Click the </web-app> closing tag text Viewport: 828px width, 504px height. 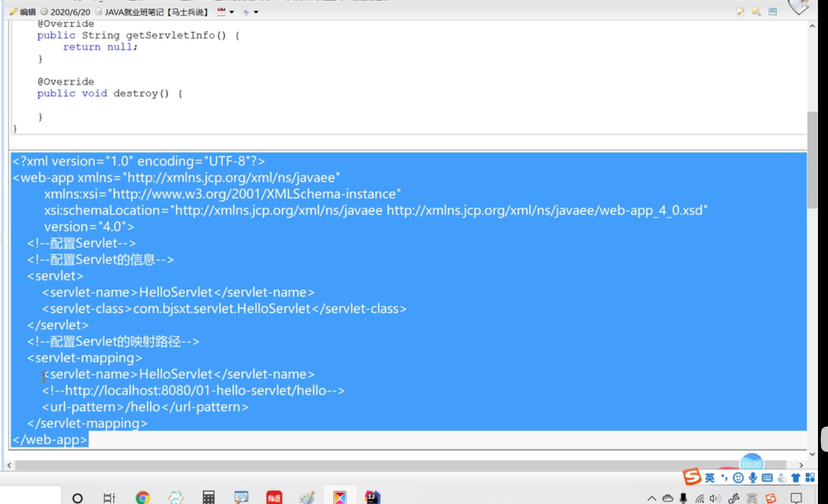coord(50,439)
